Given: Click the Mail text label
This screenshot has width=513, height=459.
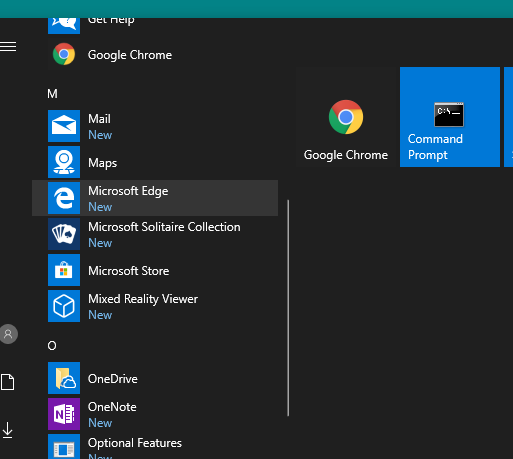Looking at the screenshot, I should tap(99, 119).
